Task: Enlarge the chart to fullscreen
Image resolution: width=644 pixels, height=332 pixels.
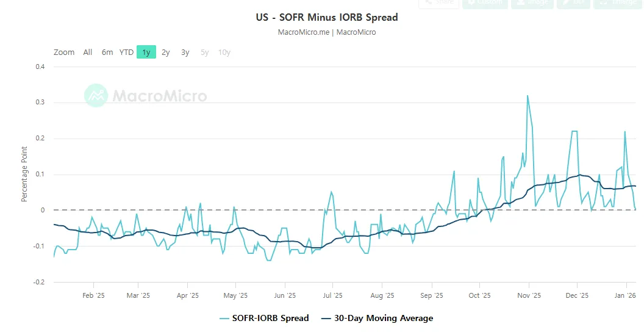Action: point(617,2)
